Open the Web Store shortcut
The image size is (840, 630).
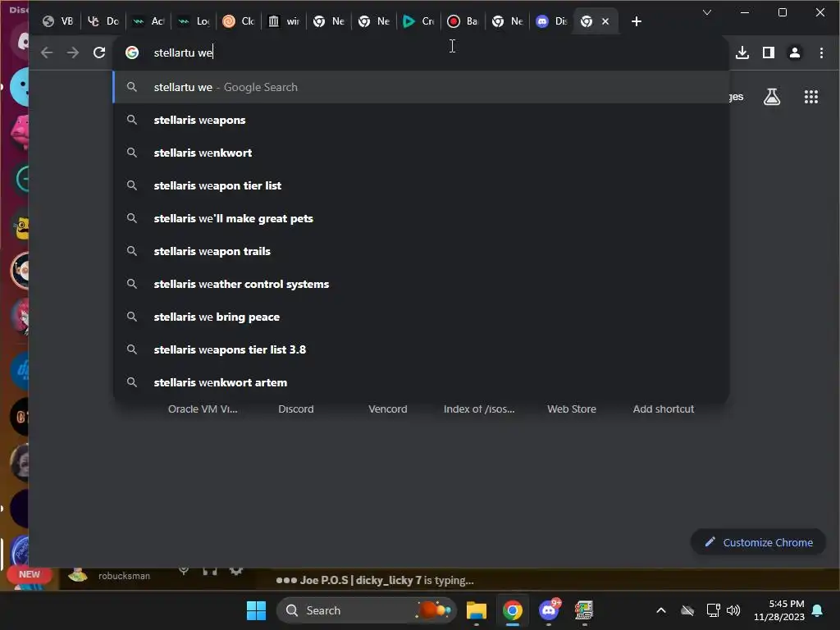[572, 409]
